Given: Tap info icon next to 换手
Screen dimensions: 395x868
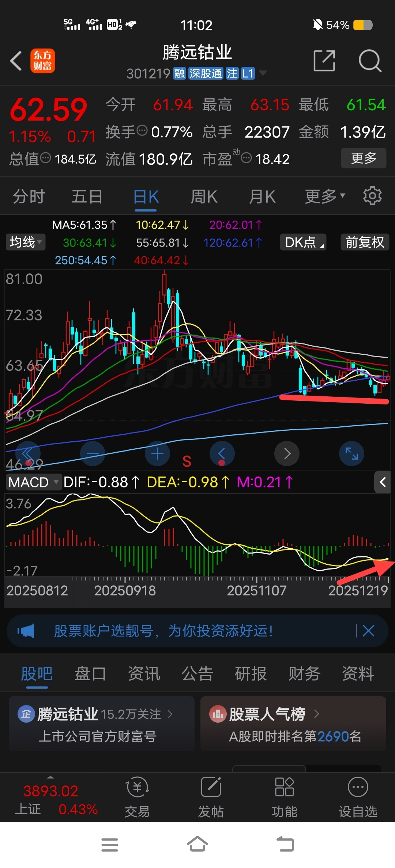Looking at the screenshot, I should coord(142,130).
